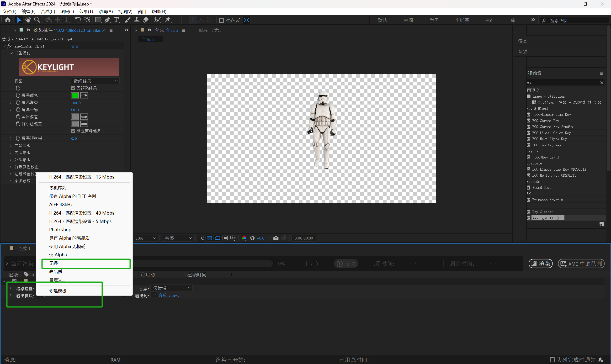Select the Rectangle shape tool

pos(98,20)
